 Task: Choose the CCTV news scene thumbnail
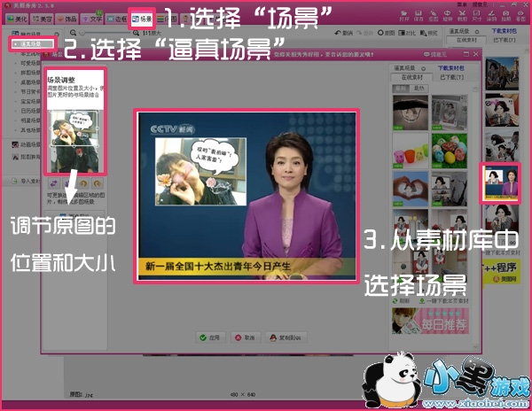[x=501, y=183]
